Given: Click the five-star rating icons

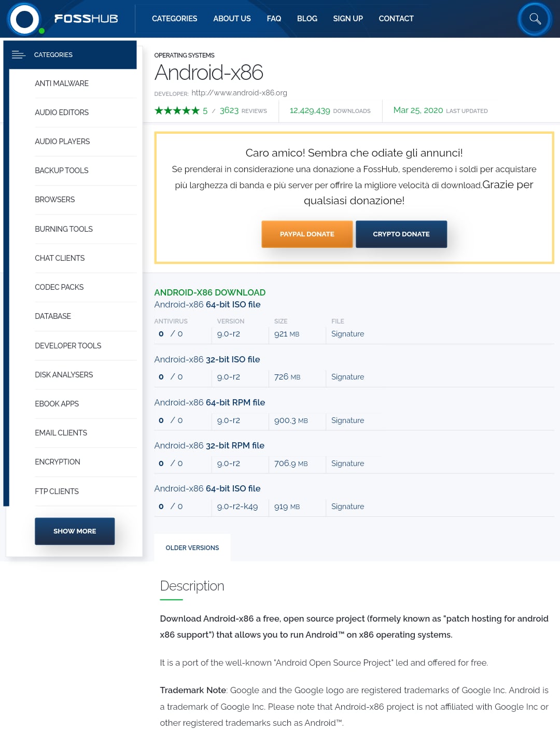Looking at the screenshot, I should [177, 110].
